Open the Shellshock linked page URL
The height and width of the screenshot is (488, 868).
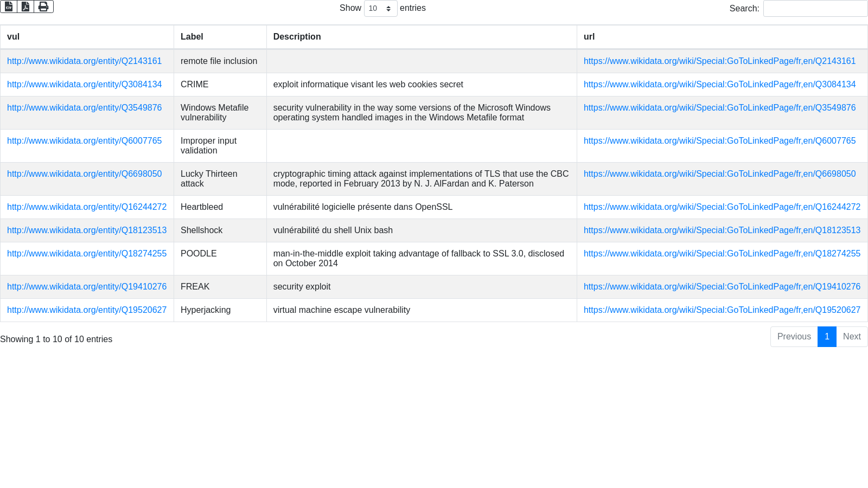pyautogui.click(x=722, y=230)
